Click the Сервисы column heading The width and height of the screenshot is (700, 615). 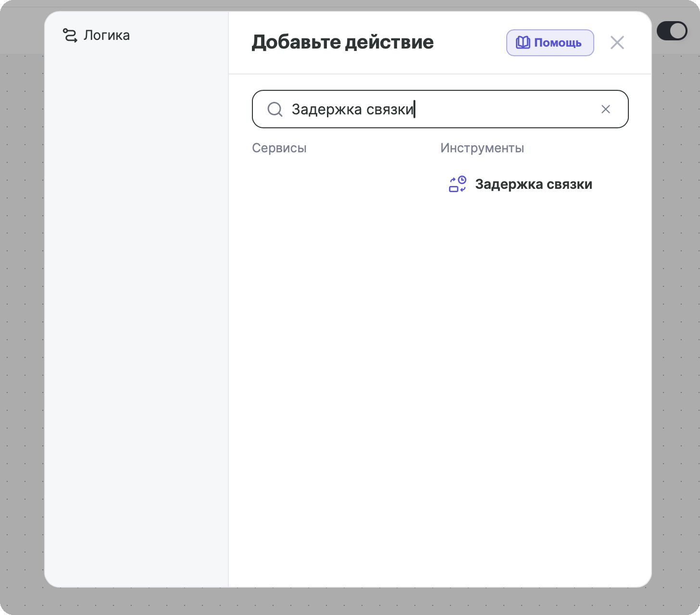279,148
